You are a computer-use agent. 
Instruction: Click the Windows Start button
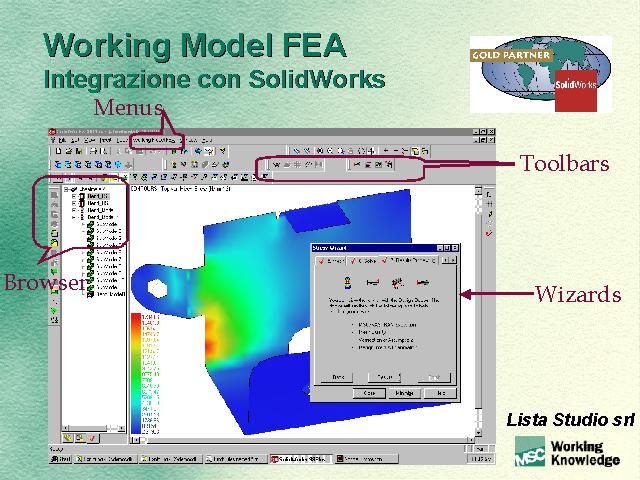pyautogui.click(x=61, y=459)
